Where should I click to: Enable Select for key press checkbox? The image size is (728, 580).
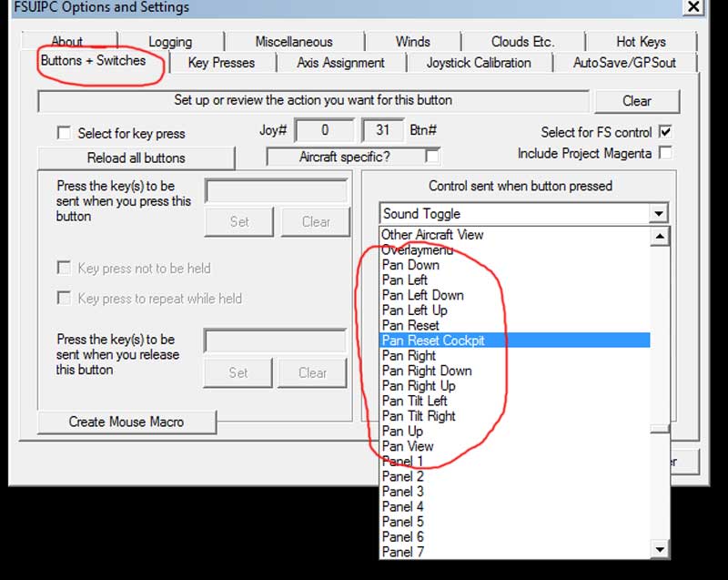(64, 133)
